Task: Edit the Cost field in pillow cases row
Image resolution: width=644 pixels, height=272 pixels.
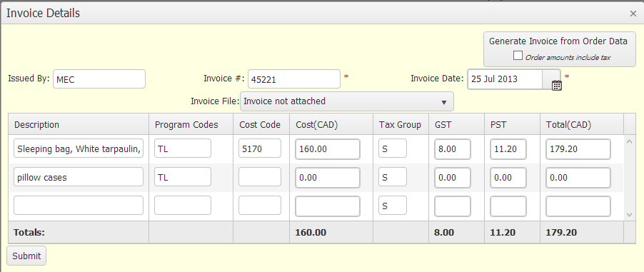Action: (328, 178)
